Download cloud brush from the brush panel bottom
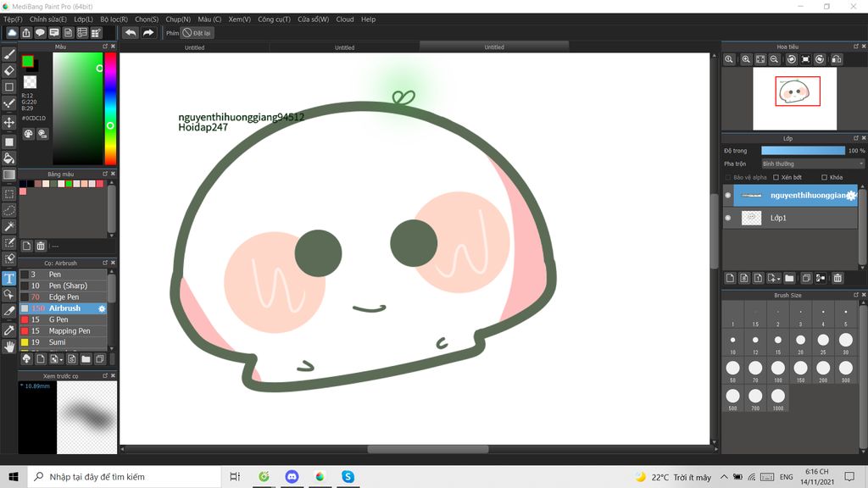868x488 pixels. click(x=26, y=359)
